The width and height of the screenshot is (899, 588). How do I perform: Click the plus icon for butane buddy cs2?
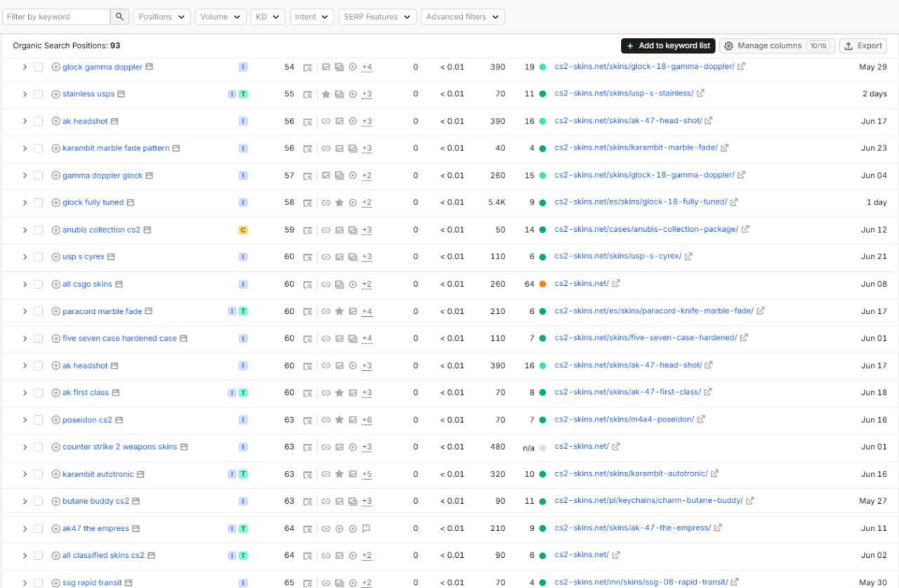coord(56,502)
